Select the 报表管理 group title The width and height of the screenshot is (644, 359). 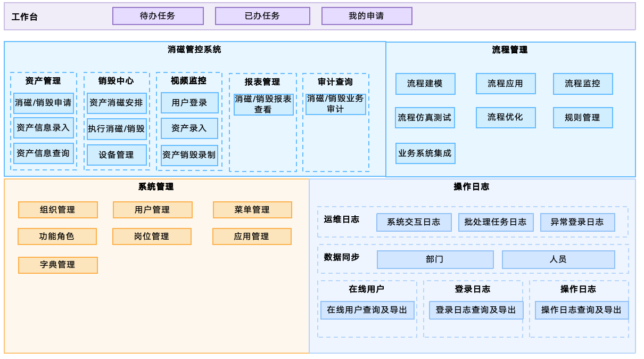click(262, 82)
